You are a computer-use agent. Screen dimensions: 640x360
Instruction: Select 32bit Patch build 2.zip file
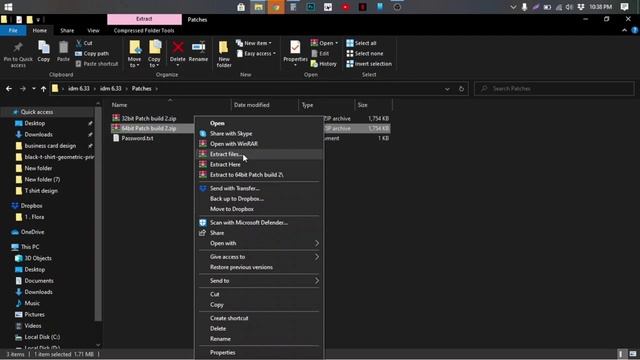coord(149,118)
